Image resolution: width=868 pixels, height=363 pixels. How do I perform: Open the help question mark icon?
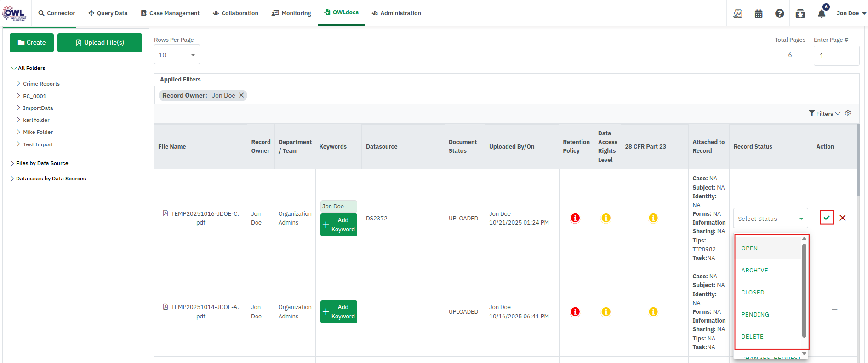tap(779, 13)
